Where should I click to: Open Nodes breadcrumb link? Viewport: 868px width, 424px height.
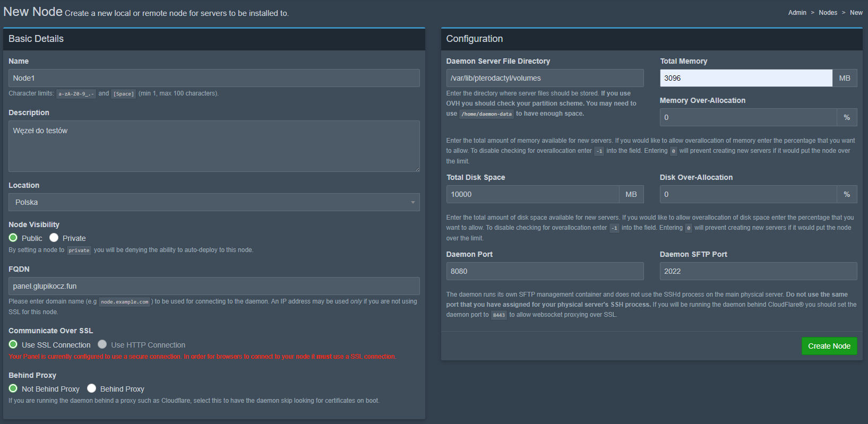coord(828,13)
